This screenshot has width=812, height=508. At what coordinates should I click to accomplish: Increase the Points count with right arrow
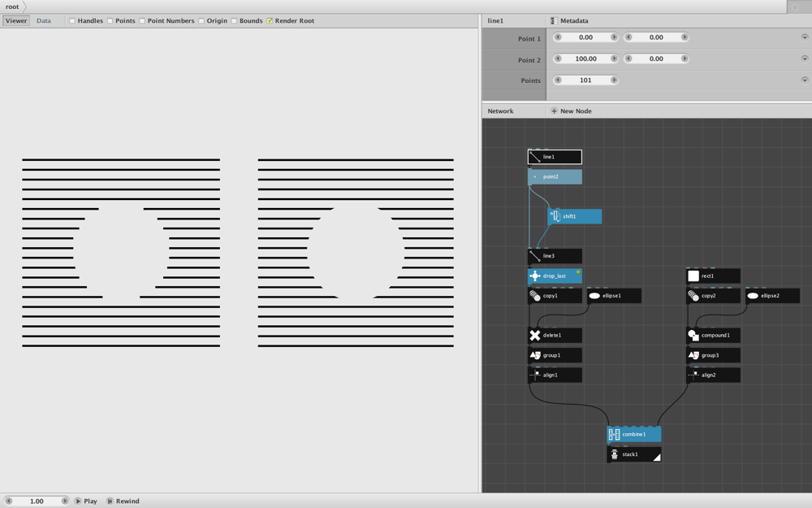(614, 80)
